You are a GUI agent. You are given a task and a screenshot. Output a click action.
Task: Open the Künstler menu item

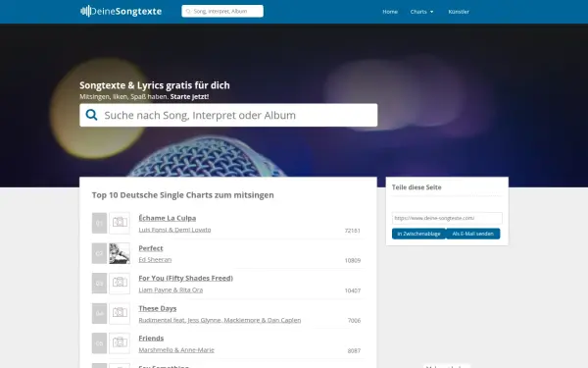point(459,12)
